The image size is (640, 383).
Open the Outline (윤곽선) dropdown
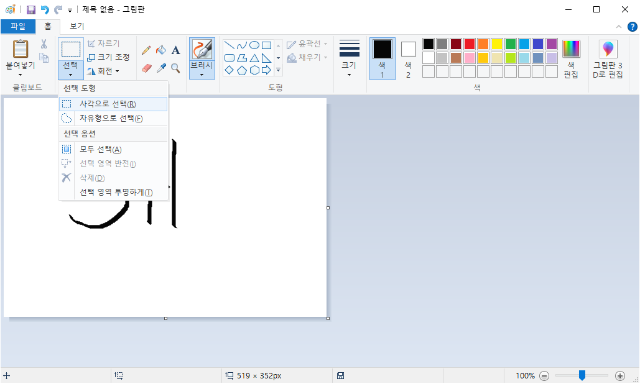(x=307, y=44)
